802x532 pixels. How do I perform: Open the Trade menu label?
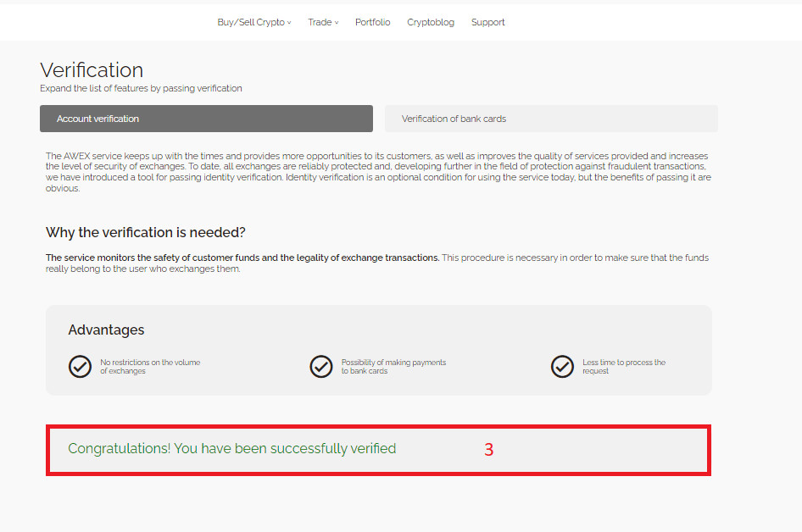coord(320,22)
